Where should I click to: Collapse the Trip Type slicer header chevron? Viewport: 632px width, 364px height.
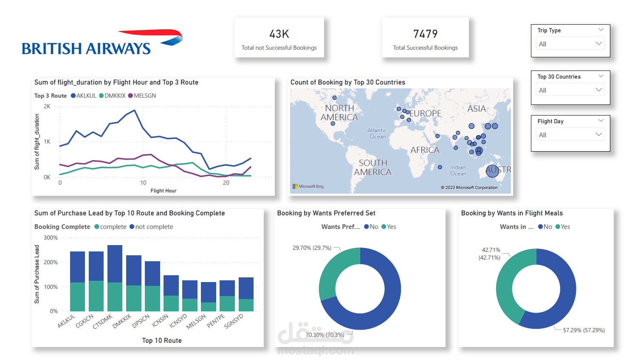click(601, 30)
